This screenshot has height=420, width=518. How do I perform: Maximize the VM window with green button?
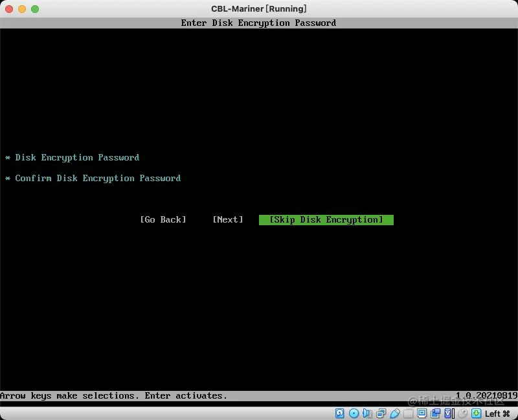[35, 9]
